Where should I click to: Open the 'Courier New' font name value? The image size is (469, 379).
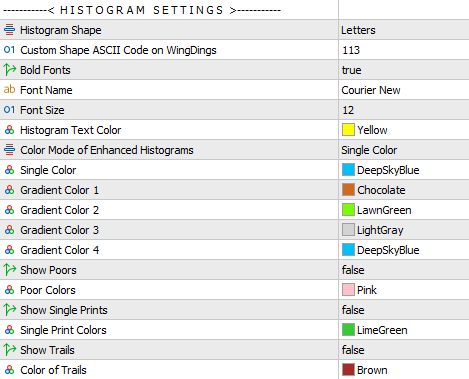(371, 90)
